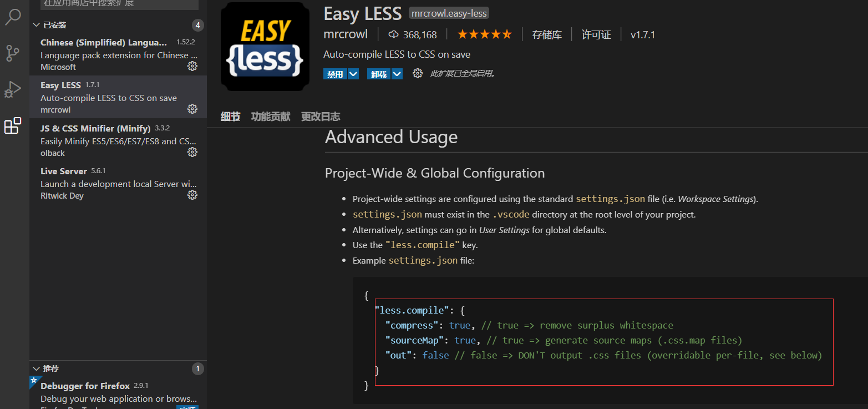
Task: Open gear menu for Easy LESS in list
Action: point(192,109)
